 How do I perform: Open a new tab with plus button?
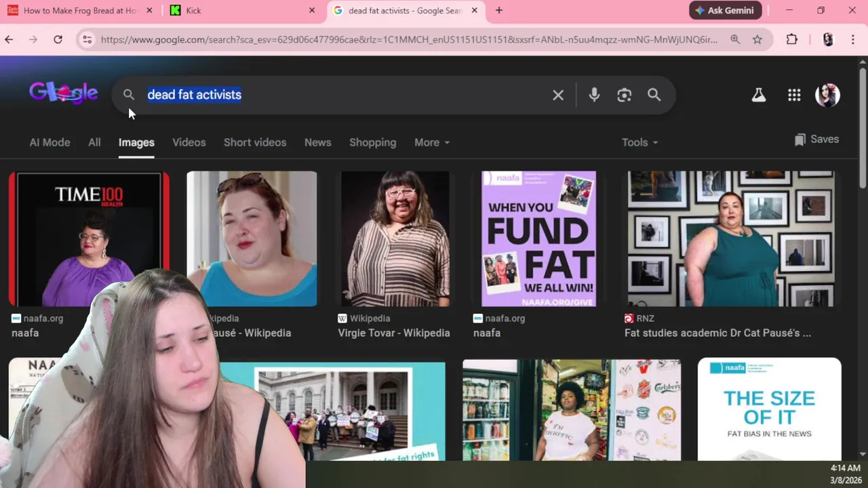499,10
